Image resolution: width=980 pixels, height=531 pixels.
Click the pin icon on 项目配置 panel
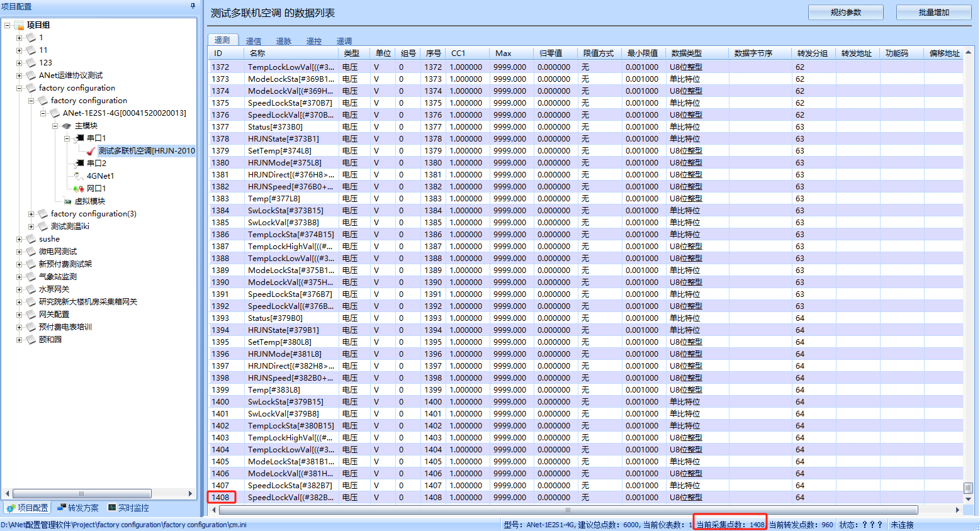click(x=193, y=6)
